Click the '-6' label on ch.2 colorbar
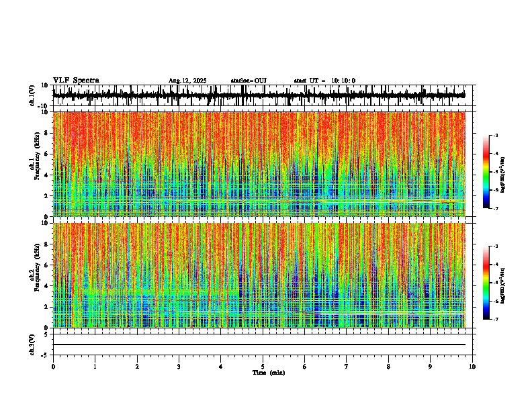The width and height of the screenshot is (532, 411). point(496,301)
